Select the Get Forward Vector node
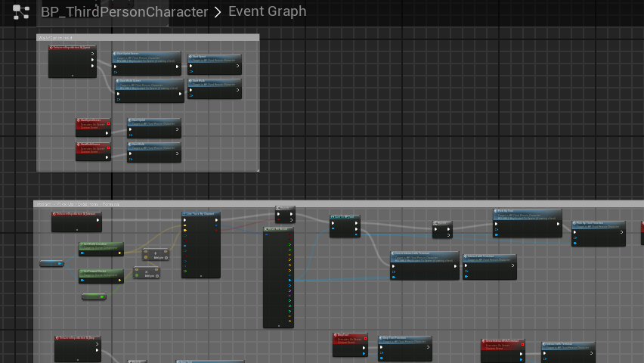This screenshot has width=644, height=363. point(101,276)
